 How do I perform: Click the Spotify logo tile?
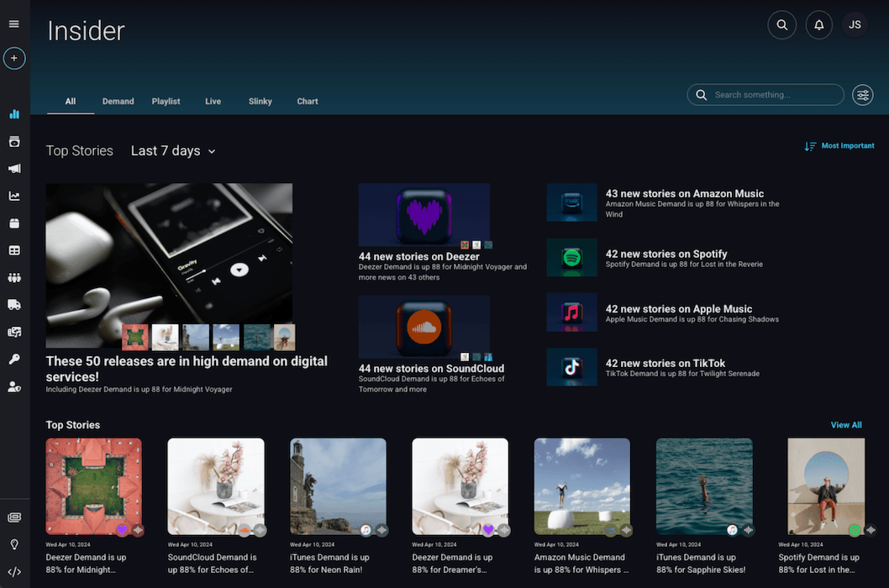click(571, 257)
